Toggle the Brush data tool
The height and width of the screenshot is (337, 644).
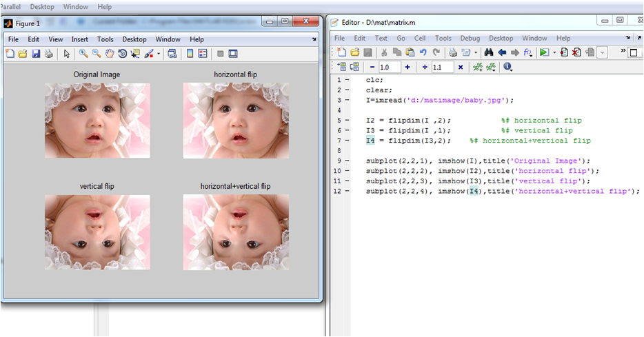(149, 54)
